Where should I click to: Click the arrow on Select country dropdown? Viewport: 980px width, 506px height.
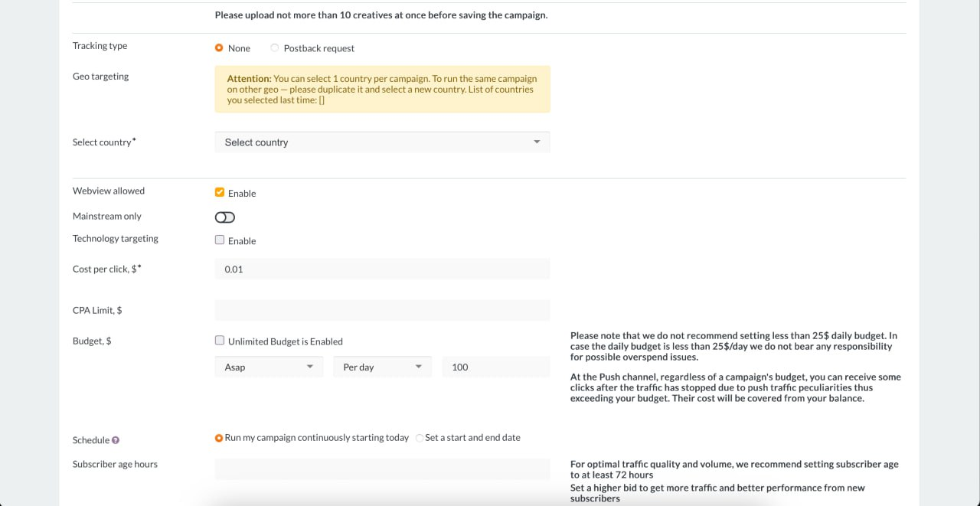537,142
